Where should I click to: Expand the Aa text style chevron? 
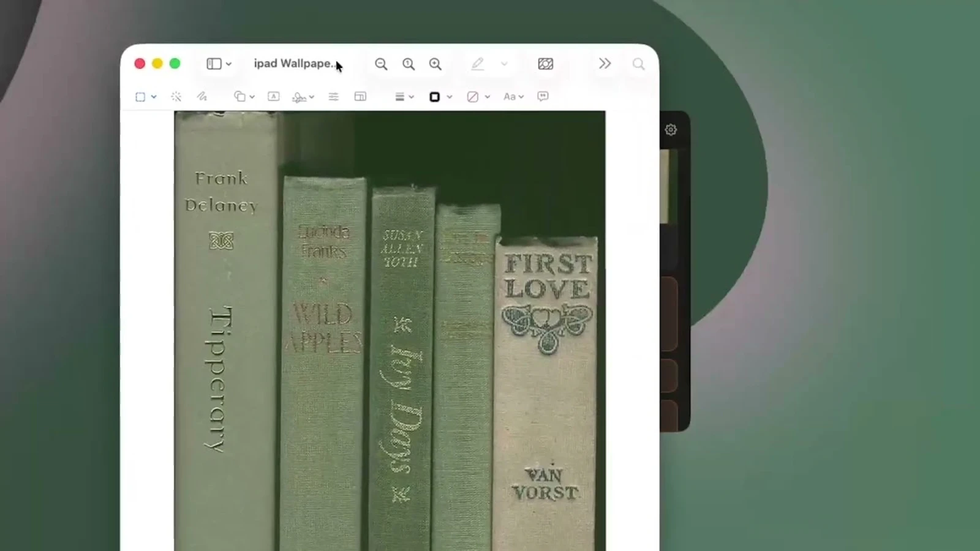pos(521,97)
